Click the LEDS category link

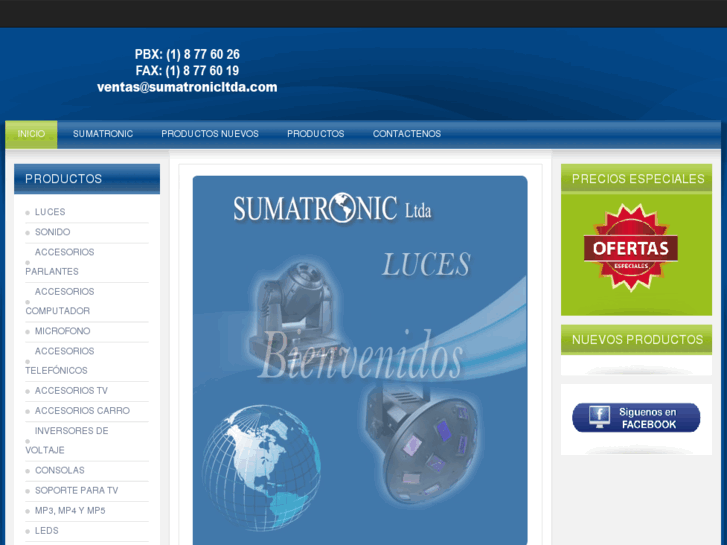[47, 531]
